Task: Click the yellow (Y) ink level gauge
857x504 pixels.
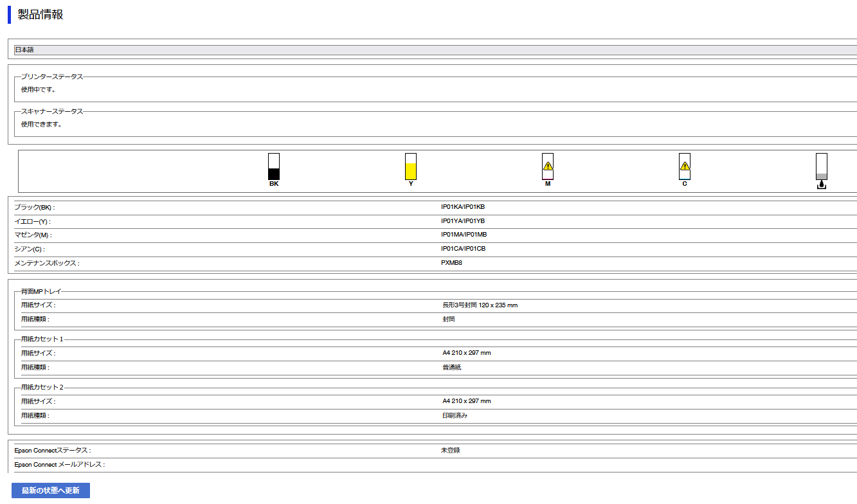Action: 411,166
